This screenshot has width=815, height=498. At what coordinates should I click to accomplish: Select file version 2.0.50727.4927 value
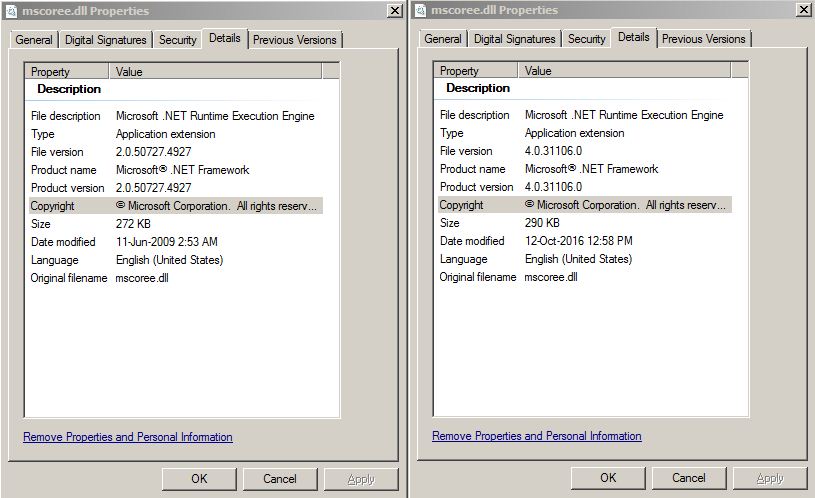pyautogui.click(x=153, y=152)
